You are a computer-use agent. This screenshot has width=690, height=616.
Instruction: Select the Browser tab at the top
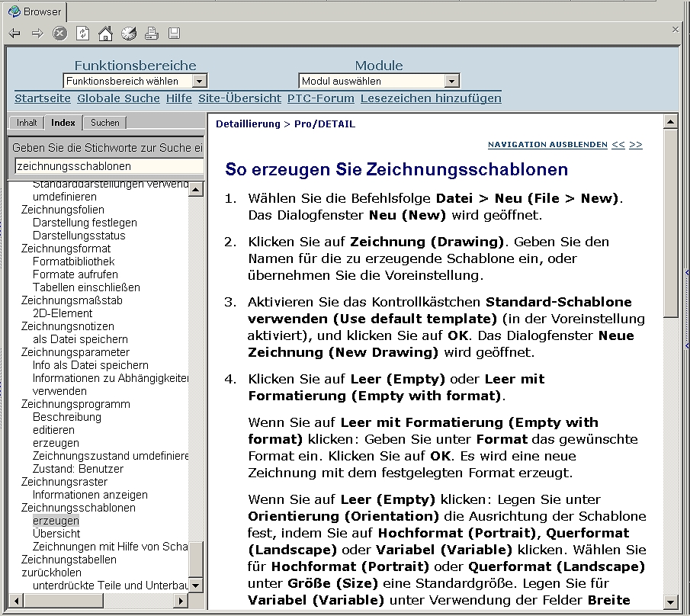[35, 11]
